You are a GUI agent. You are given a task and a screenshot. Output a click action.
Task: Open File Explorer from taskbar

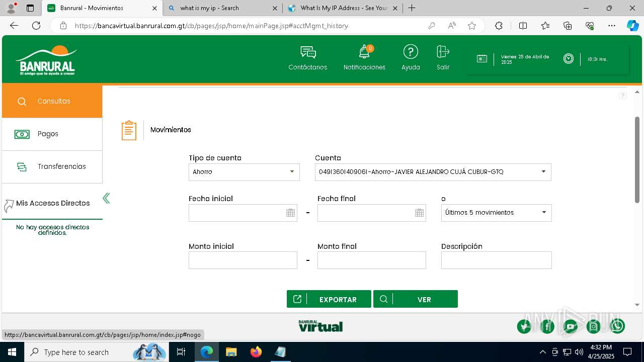(231, 352)
